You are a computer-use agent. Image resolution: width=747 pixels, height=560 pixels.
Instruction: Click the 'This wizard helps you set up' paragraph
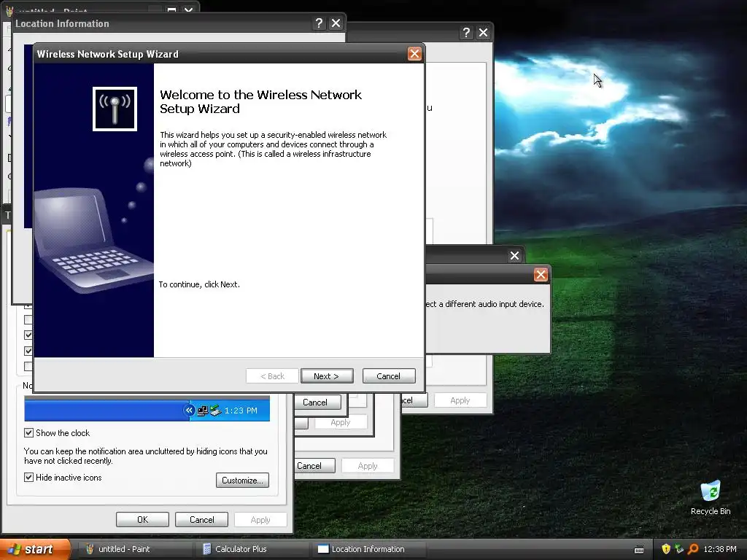[x=274, y=149]
